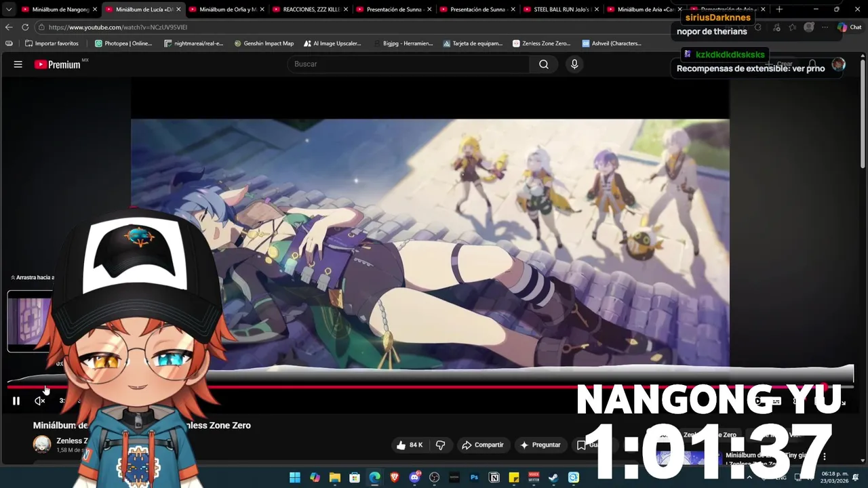The width and height of the screenshot is (868, 488).
Task: Open Microsoft Store from the taskbar
Action: 355,477
